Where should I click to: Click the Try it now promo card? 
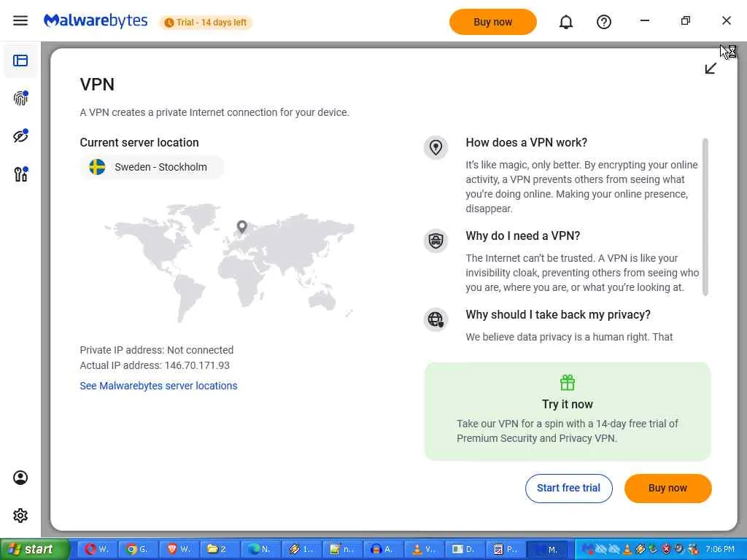pyautogui.click(x=568, y=411)
